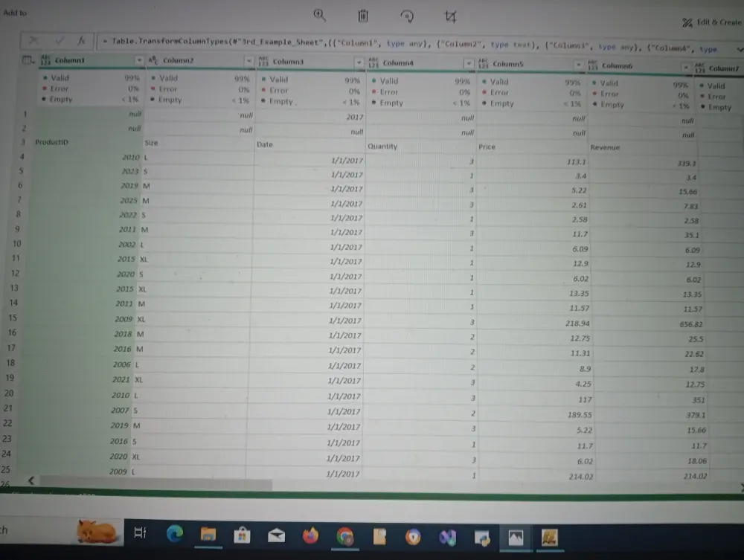The width and height of the screenshot is (744, 560).
Task: Open the Column6 filter dropdown
Action: tap(686, 68)
